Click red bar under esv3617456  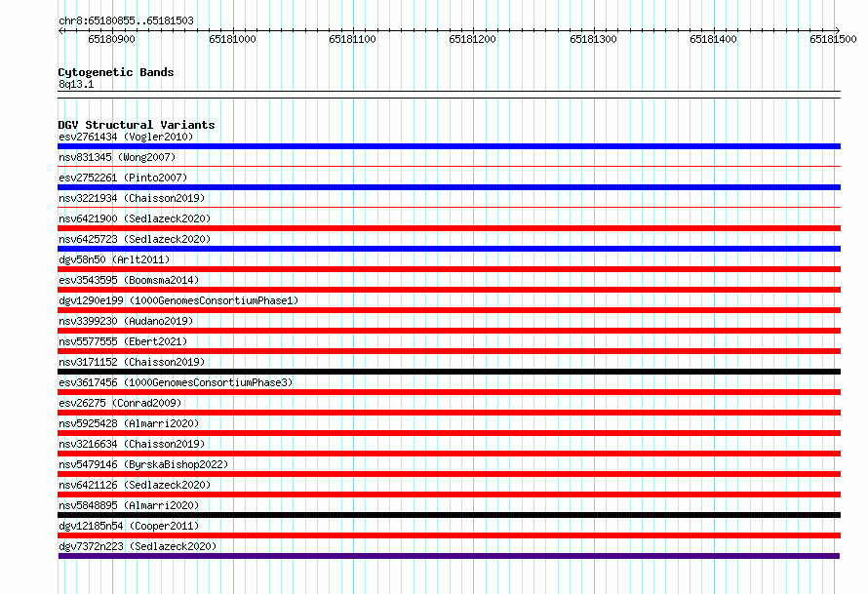pos(449,392)
